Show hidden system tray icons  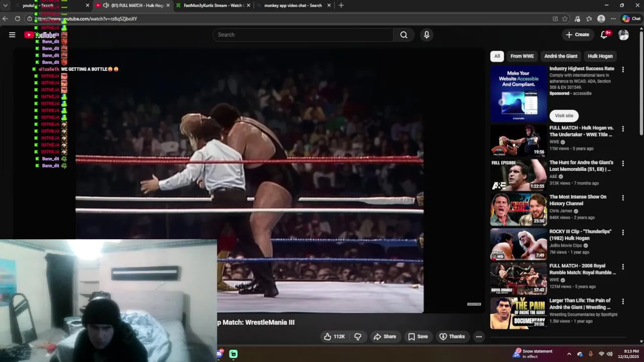[x=569, y=354]
